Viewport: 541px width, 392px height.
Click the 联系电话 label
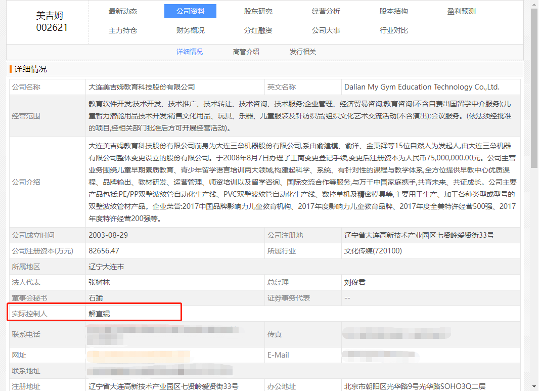pos(26,334)
